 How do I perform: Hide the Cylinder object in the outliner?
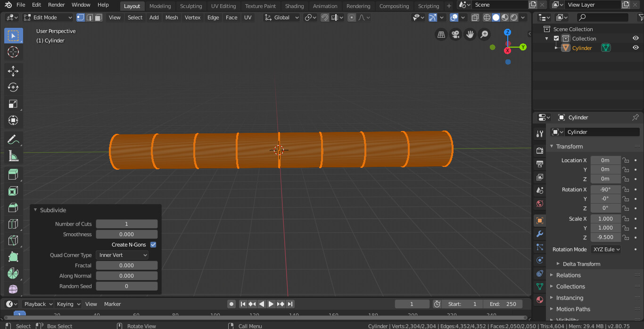[x=635, y=47]
